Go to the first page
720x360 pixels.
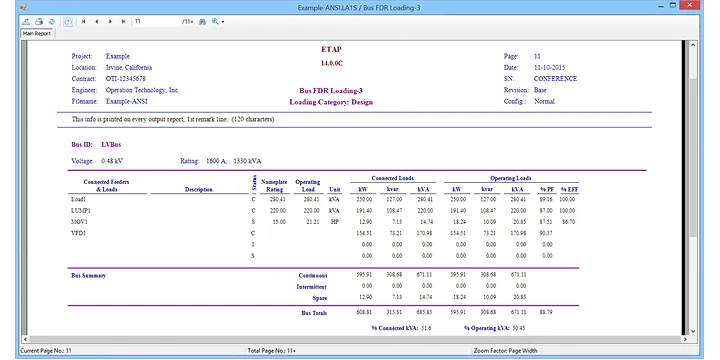click(x=84, y=22)
